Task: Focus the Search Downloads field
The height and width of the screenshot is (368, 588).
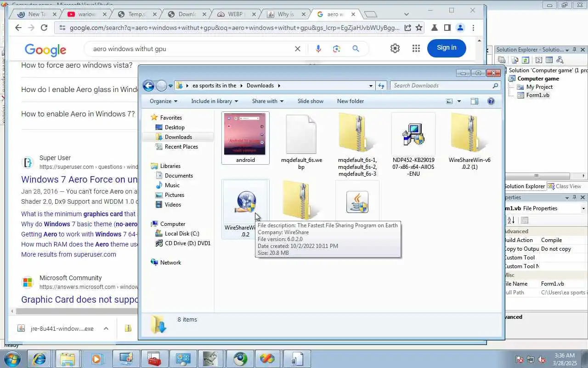Action: tap(445, 86)
